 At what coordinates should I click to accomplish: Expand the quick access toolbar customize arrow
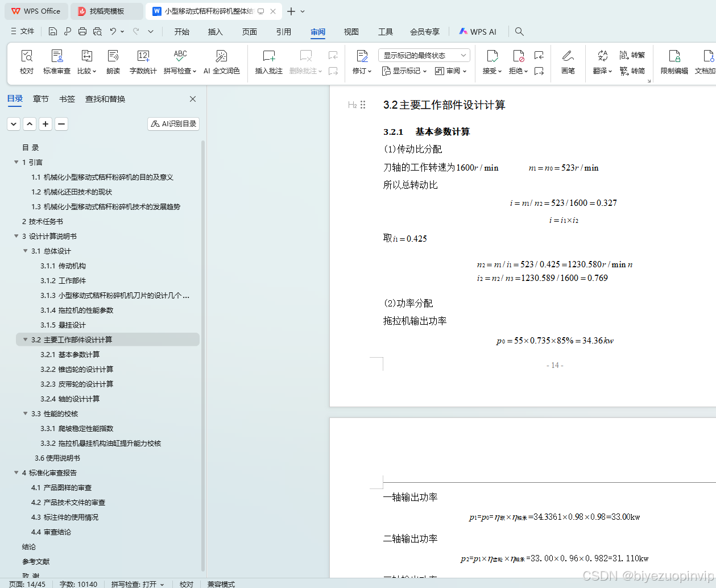coord(151,31)
